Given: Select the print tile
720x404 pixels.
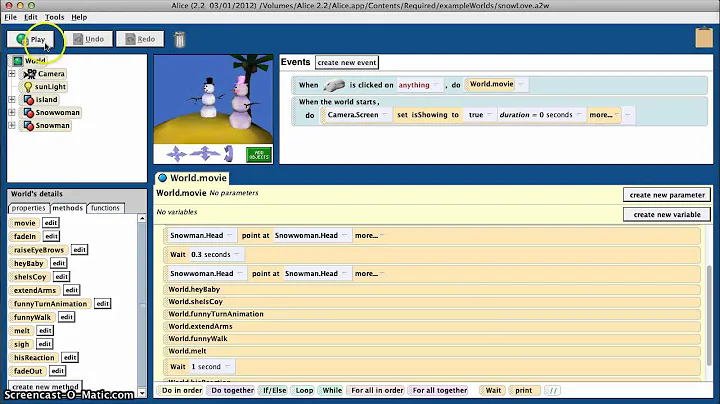Looking at the screenshot, I should (523, 390).
